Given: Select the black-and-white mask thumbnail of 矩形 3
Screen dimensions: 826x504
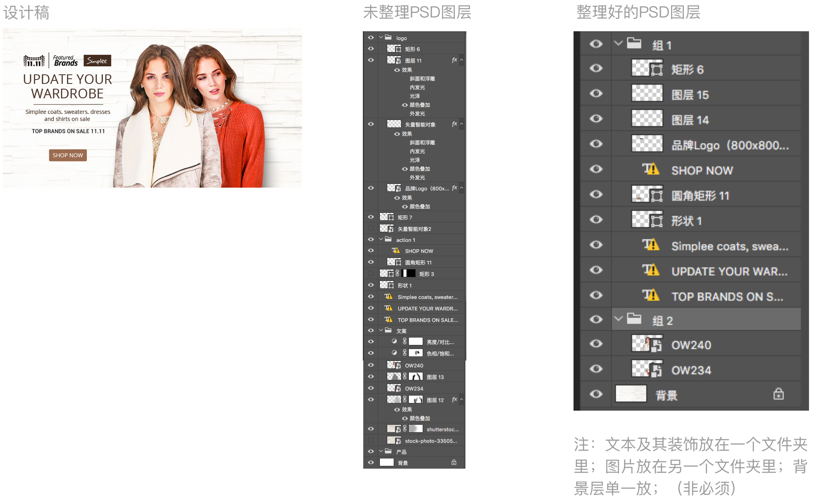Looking at the screenshot, I should [409, 273].
